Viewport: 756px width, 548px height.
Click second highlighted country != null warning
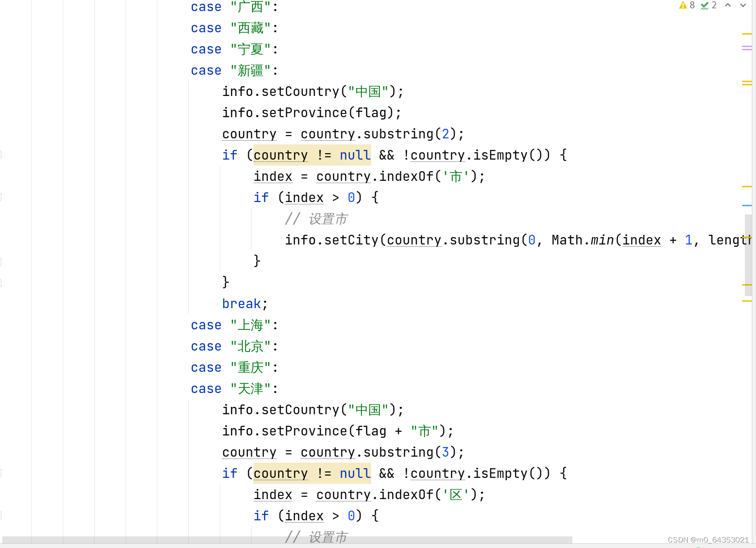[312, 474]
